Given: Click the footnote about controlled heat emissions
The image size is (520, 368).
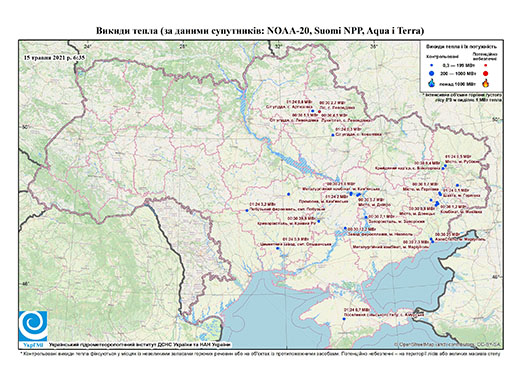Looking at the screenshot, I should [x=260, y=353].
